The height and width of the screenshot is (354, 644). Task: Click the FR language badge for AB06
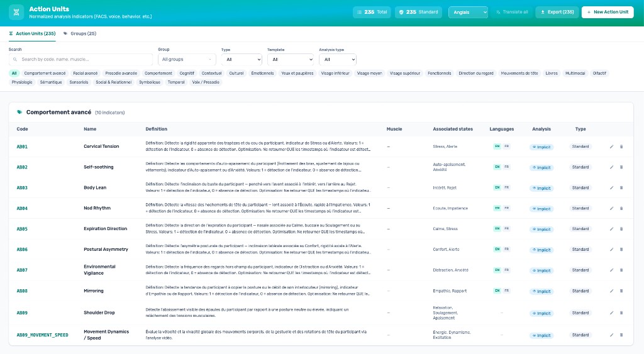pos(507,249)
